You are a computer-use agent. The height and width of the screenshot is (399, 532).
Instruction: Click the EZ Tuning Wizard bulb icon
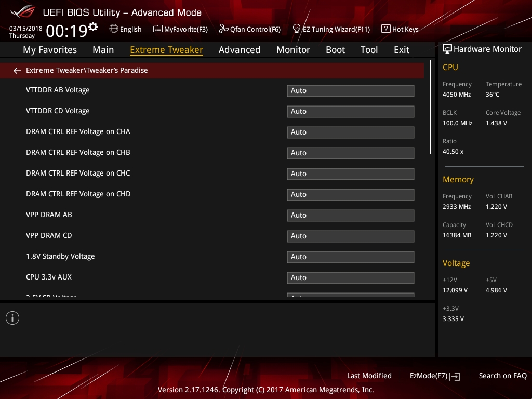tap(296, 29)
